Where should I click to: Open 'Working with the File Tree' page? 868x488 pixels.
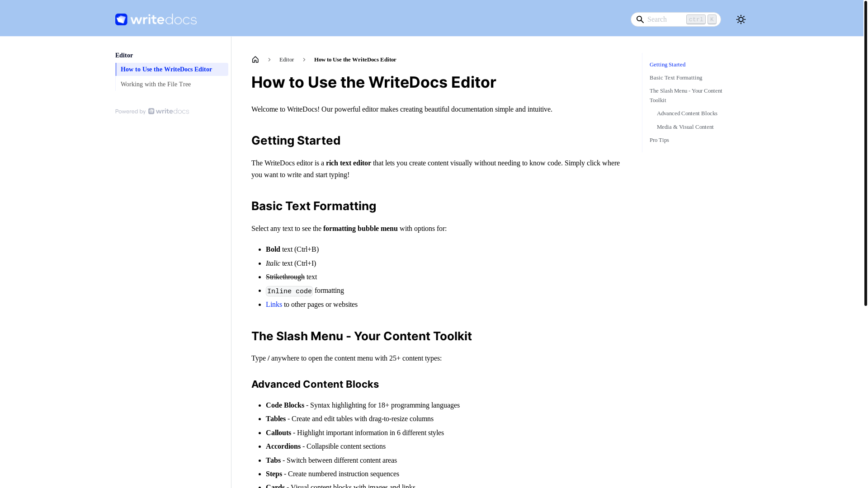point(172,84)
